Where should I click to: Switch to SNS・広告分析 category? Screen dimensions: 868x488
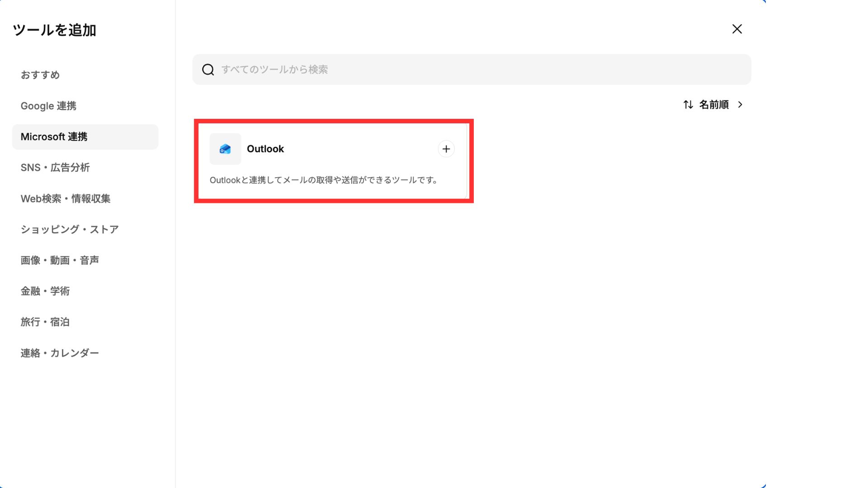click(55, 168)
